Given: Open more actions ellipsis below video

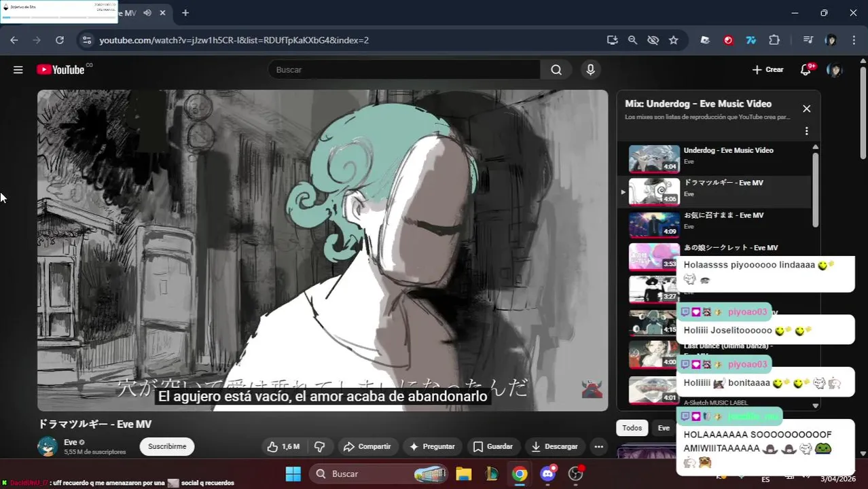Looking at the screenshot, I should [x=598, y=446].
